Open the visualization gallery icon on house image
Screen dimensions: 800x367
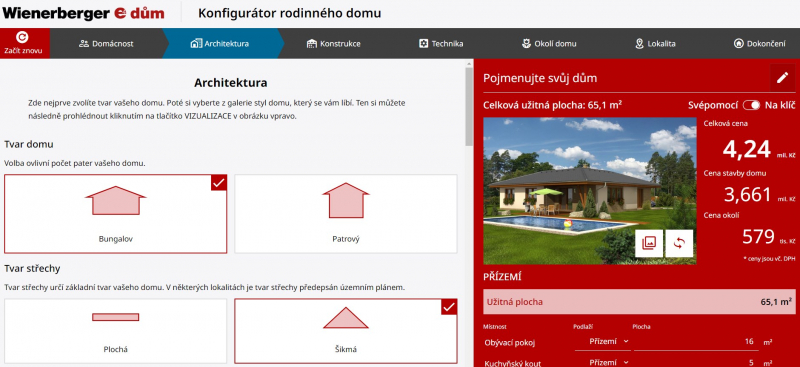click(649, 243)
